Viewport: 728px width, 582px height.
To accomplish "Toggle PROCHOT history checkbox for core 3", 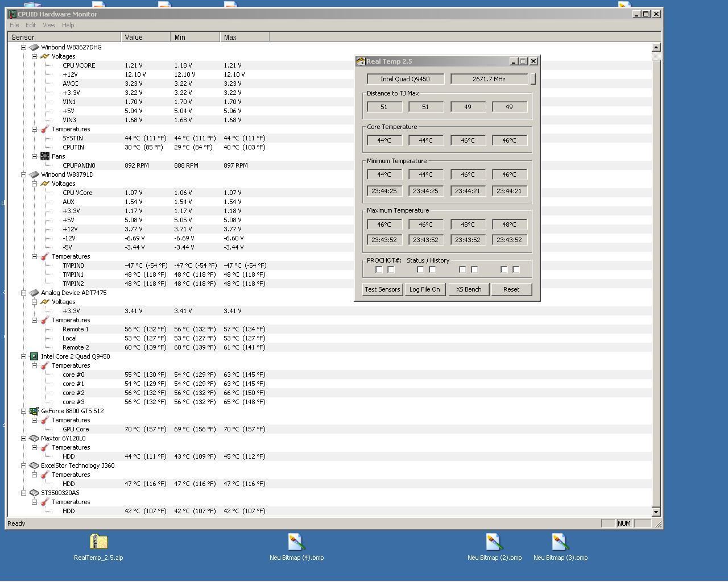I will [516, 269].
